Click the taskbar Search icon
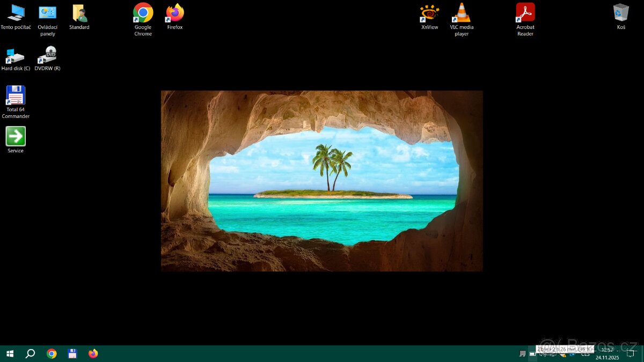 click(x=31, y=354)
